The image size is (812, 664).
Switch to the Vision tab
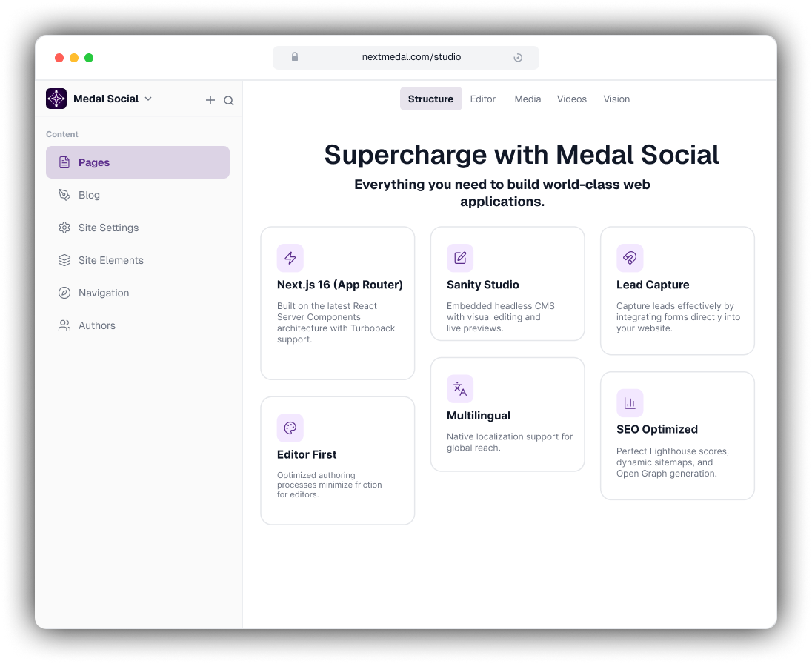point(616,99)
